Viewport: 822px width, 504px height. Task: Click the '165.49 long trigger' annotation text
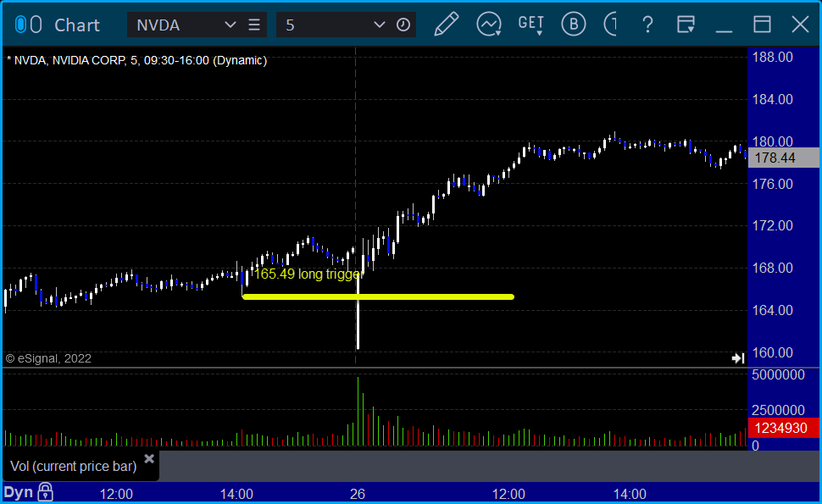coord(308,274)
